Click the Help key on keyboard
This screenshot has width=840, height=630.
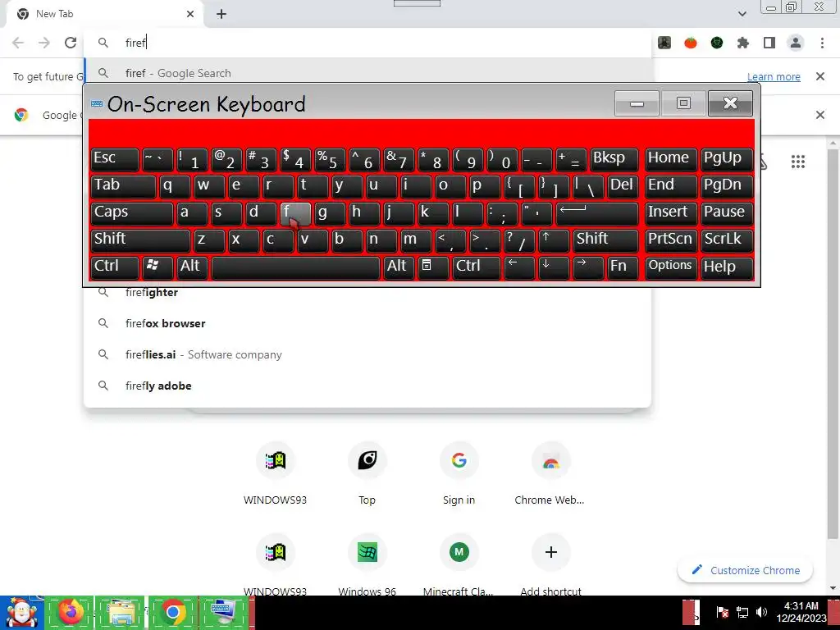click(x=727, y=267)
